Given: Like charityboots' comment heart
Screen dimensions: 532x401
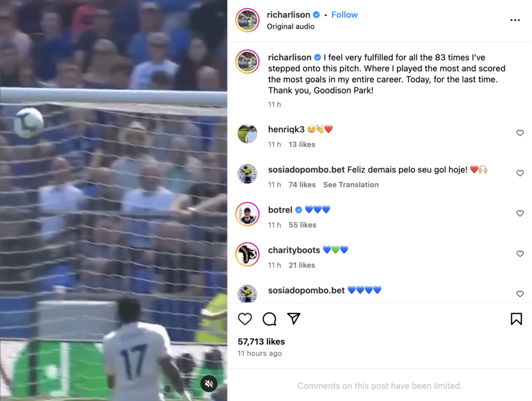Looking at the screenshot, I should 520,254.
